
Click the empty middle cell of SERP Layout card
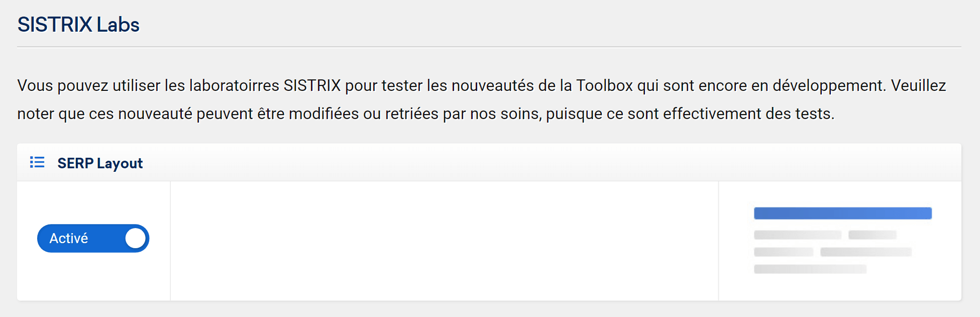point(445,241)
